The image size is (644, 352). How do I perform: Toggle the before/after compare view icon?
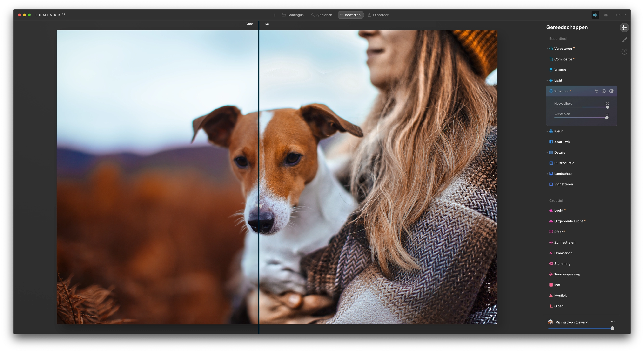click(x=595, y=15)
